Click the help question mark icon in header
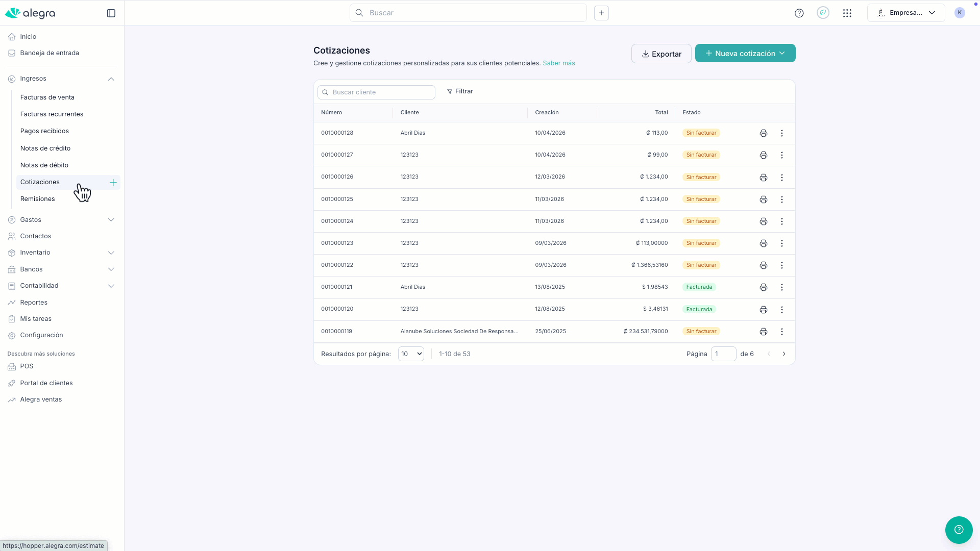980x551 pixels. [x=799, y=13]
